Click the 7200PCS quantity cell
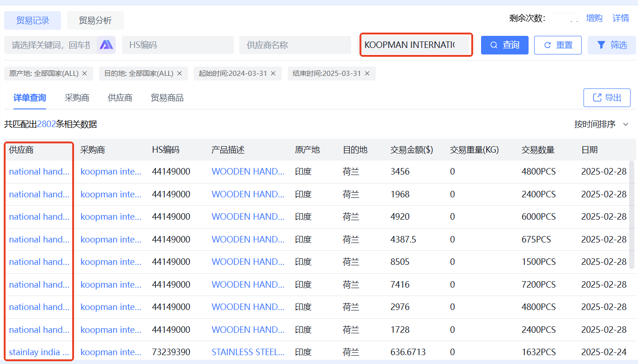Image resolution: width=638 pixels, height=364 pixels. (539, 284)
